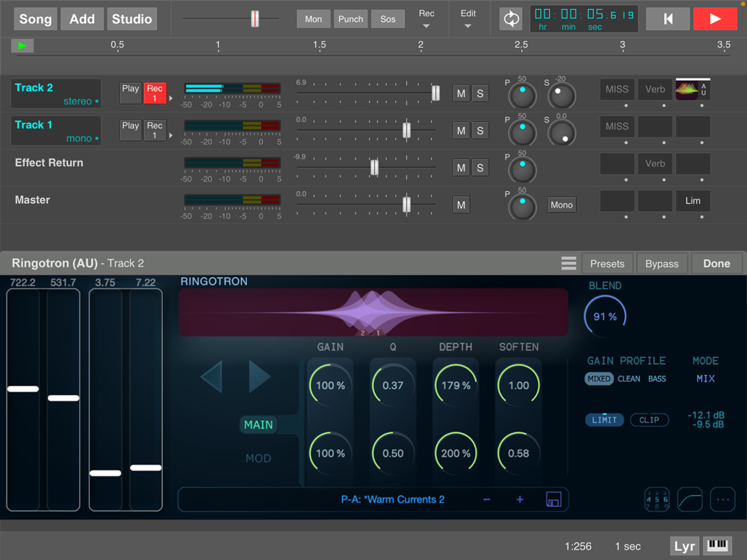Open the hamburger menu in the Ringotron header

[568, 264]
